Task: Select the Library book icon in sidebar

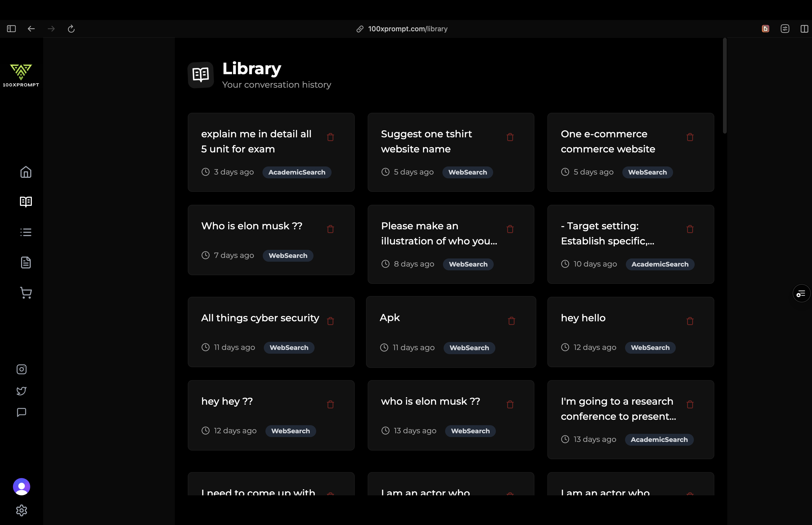Action: click(x=26, y=202)
